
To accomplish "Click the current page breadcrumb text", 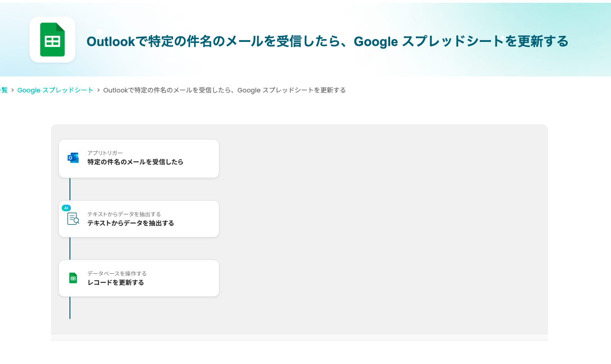I will (224, 90).
